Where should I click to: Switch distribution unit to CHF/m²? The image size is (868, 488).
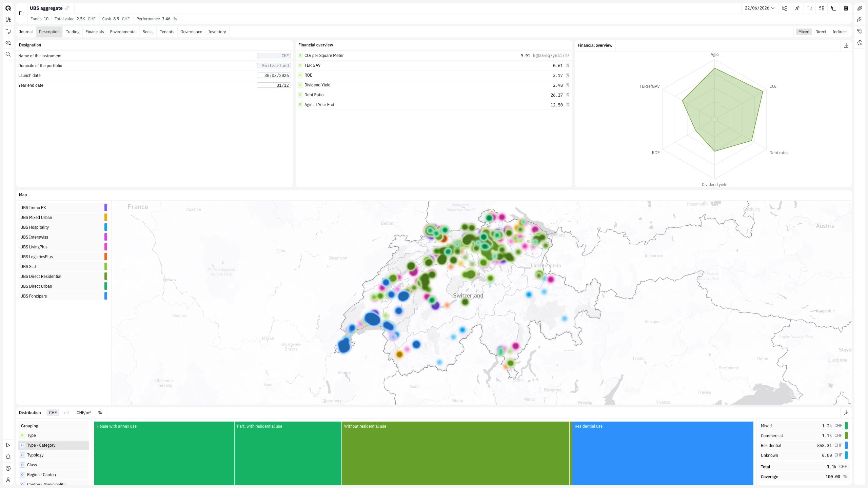pyautogui.click(x=84, y=413)
